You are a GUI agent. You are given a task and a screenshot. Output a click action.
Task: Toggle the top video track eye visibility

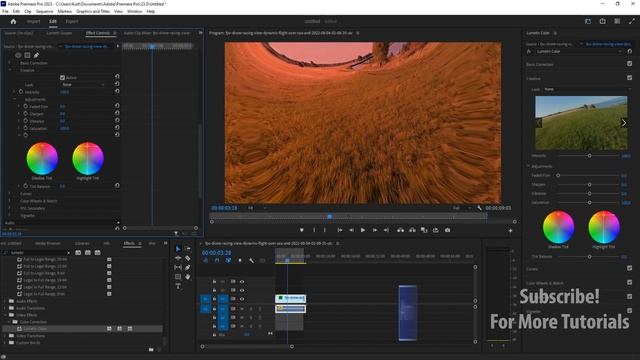tap(242, 282)
